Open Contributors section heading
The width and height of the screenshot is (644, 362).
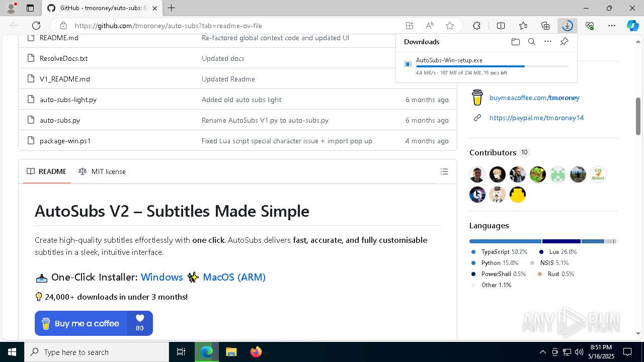click(493, 152)
